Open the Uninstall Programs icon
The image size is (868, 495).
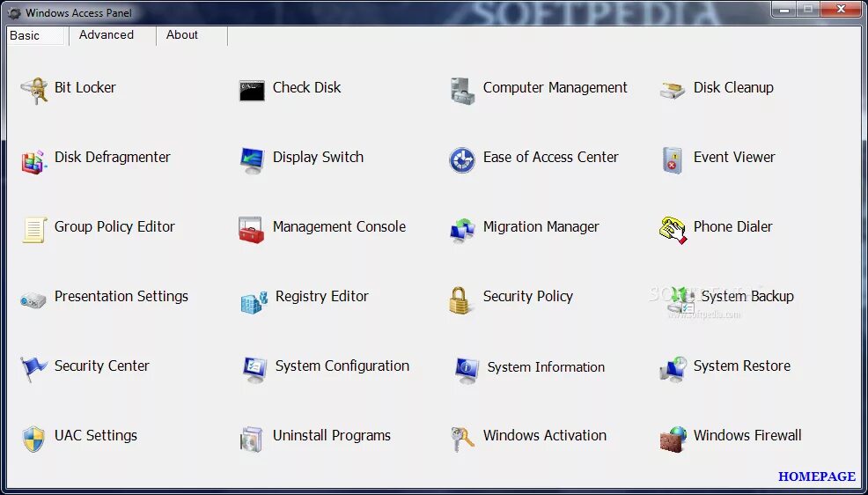pyautogui.click(x=251, y=440)
